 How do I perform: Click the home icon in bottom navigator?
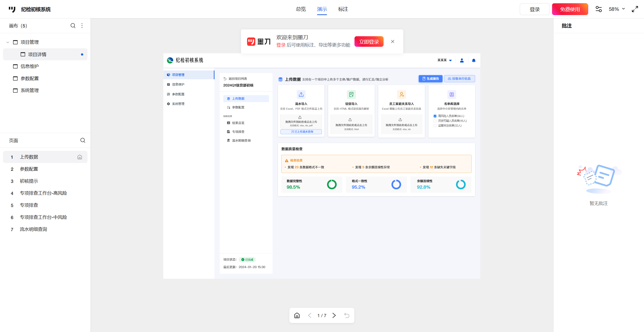[x=297, y=315]
